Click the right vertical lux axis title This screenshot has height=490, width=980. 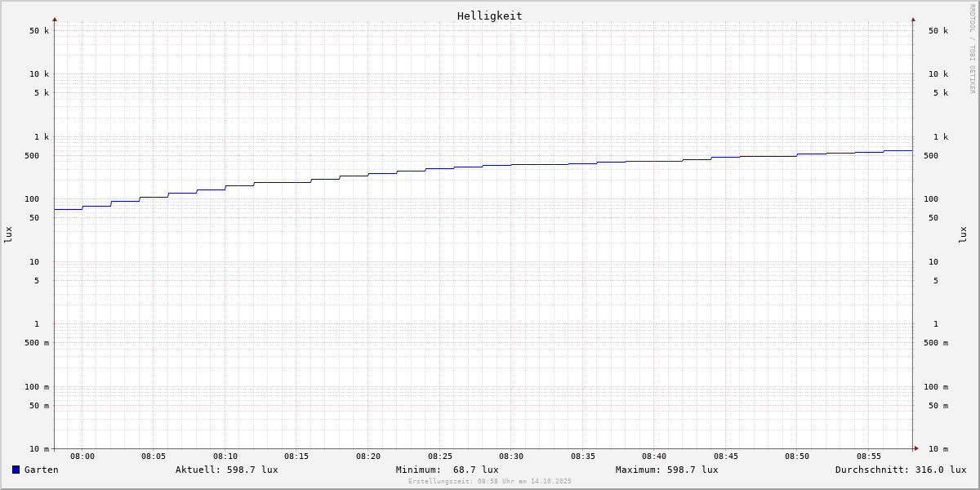pos(963,234)
